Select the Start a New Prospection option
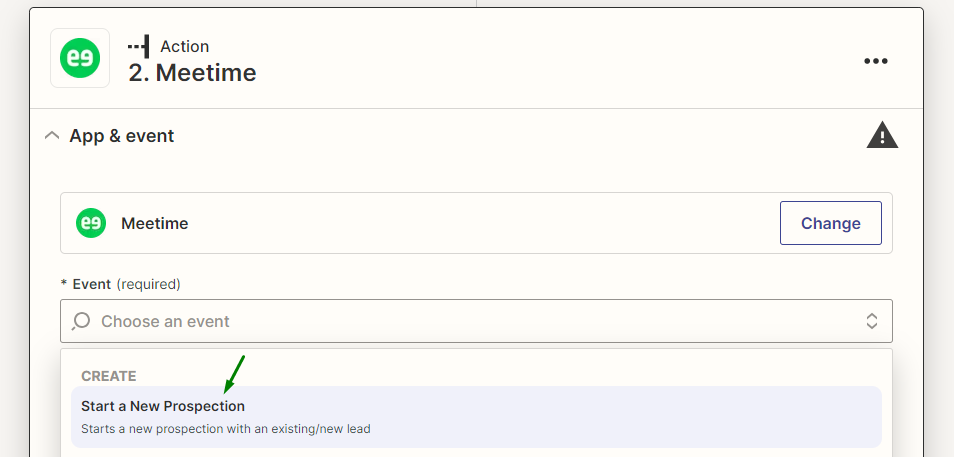This screenshot has height=457, width=954. click(163, 406)
